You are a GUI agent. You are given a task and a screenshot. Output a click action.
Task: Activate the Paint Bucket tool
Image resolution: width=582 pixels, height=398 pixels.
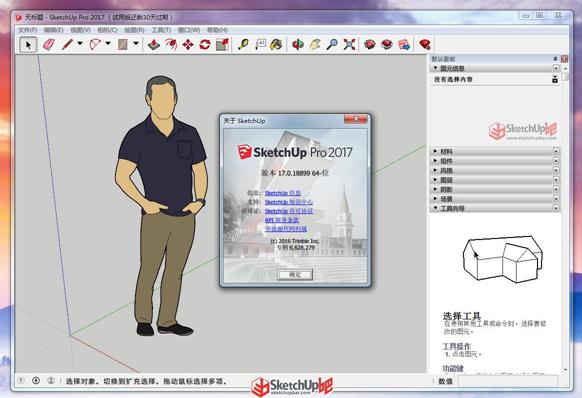[277, 45]
